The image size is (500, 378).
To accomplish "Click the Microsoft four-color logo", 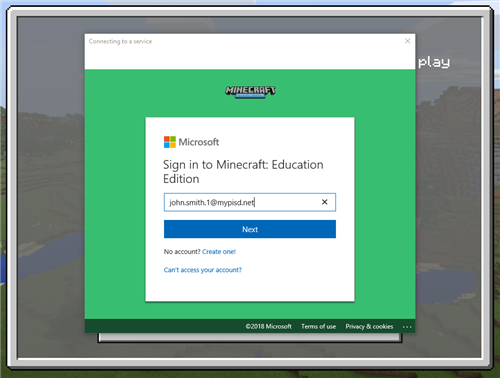I will click(170, 142).
